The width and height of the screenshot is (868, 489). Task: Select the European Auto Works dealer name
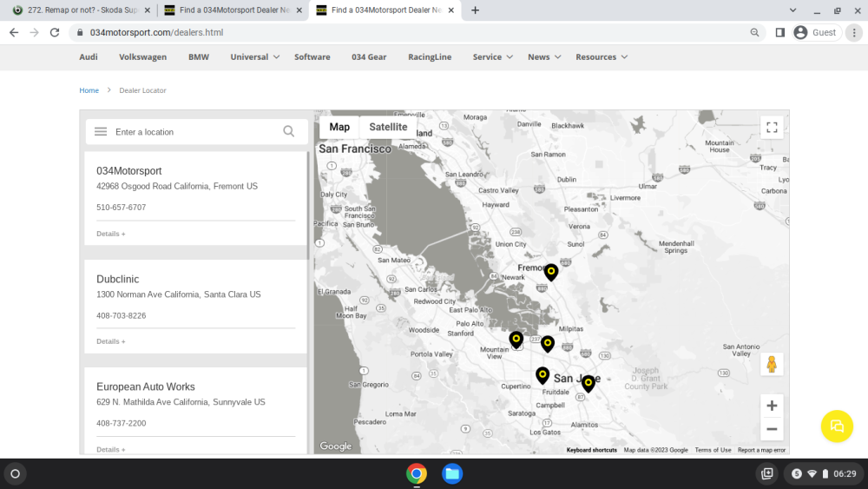[x=146, y=387]
